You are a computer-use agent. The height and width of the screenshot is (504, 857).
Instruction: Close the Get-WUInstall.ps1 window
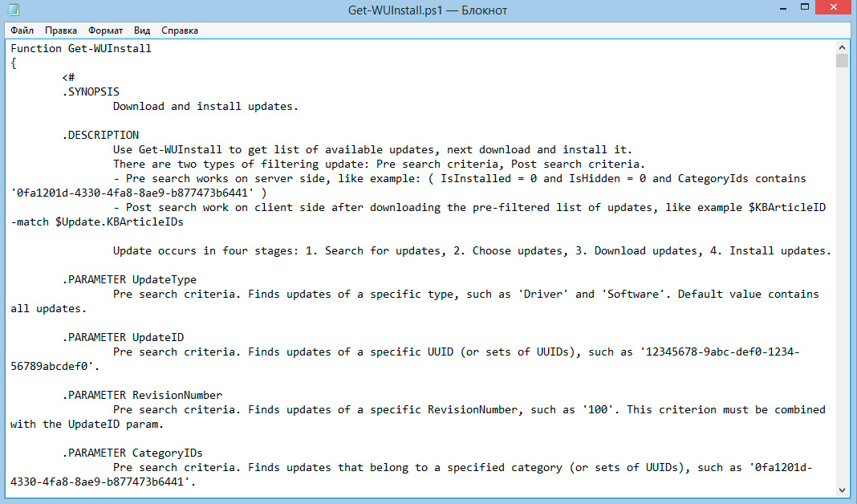coord(834,8)
